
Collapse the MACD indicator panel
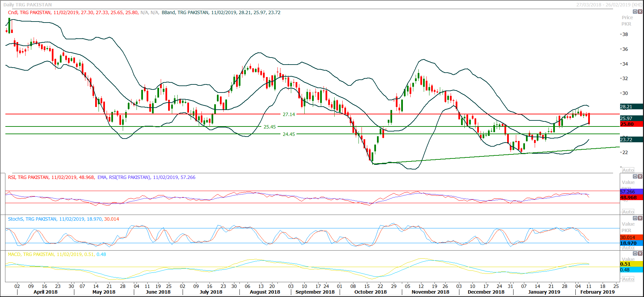(x=635, y=253)
